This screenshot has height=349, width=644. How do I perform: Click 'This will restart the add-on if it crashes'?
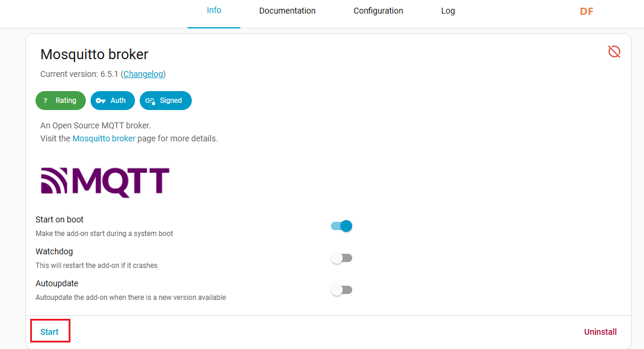click(x=96, y=266)
